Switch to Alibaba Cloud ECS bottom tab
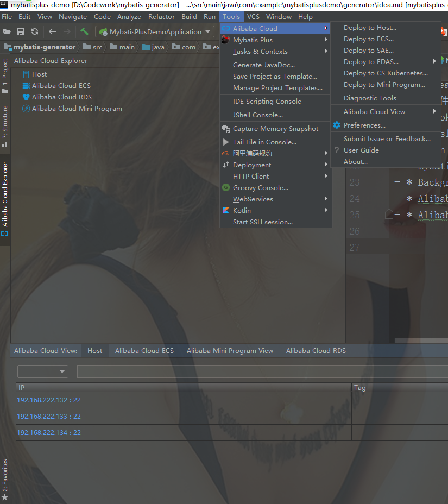Image resolution: width=448 pixels, height=504 pixels. coord(144,351)
